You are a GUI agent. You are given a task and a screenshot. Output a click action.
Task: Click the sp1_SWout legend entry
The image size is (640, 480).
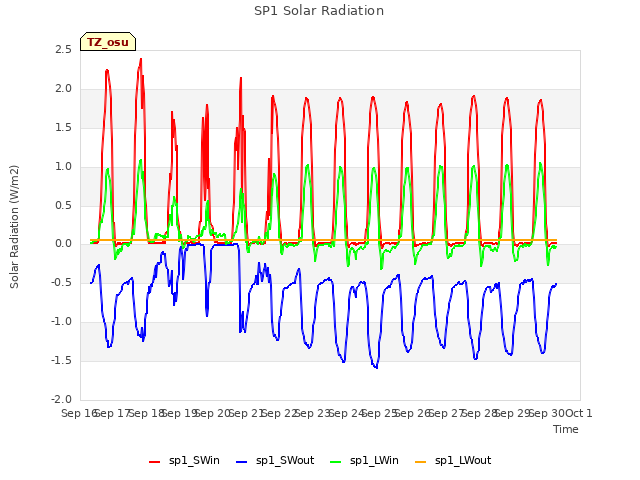[275, 461]
